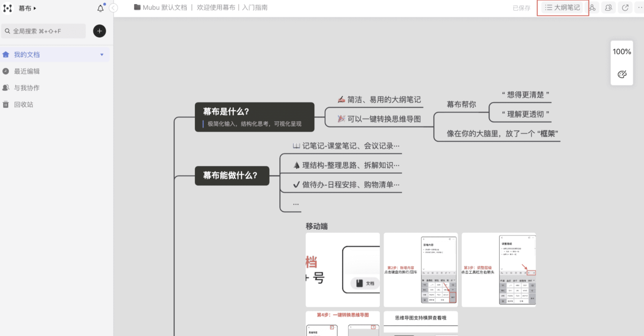
Task: Click the 记笔记-课堂笔记、会议记录 node
Action: [346, 146]
